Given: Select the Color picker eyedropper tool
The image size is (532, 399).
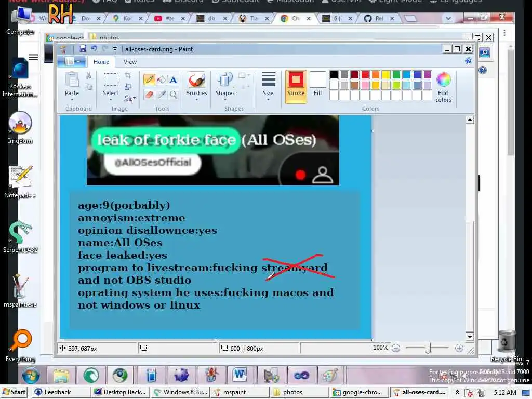Looking at the screenshot, I should [162, 95].
